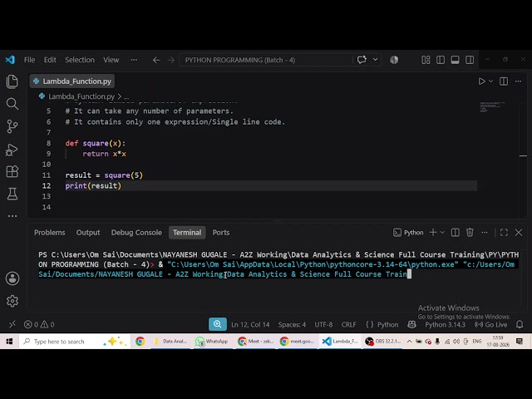Open the Copilot chat icon
532x399 pixels.
[362, 60]
